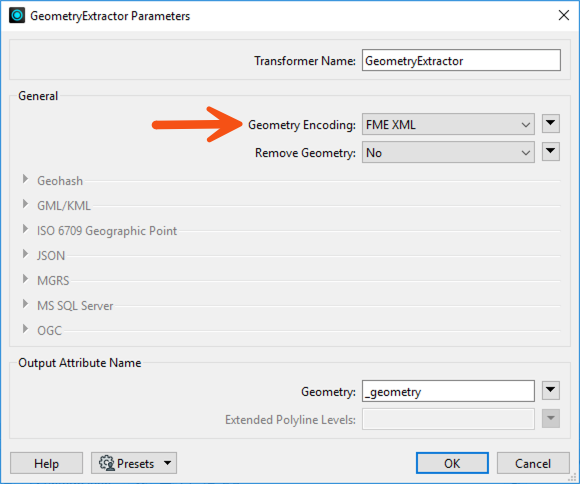The image size is (580, 484).
Task: Click the Help button
Action: [x=46, y=463]
